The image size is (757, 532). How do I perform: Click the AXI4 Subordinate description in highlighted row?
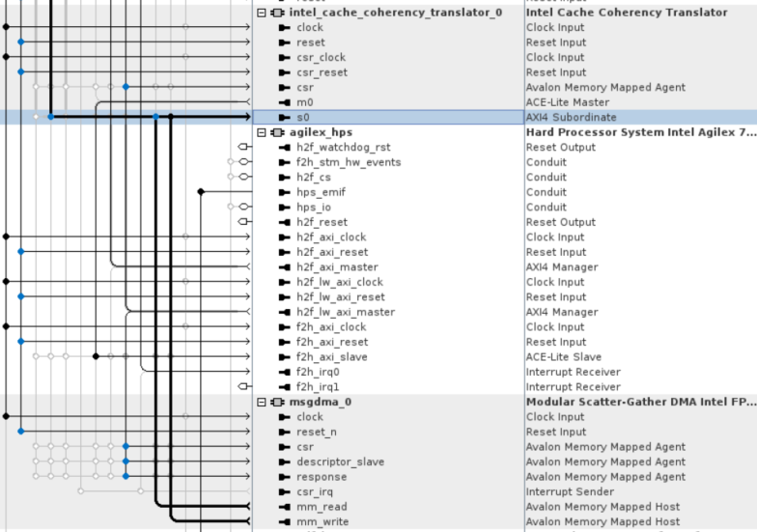click(571, 117)
